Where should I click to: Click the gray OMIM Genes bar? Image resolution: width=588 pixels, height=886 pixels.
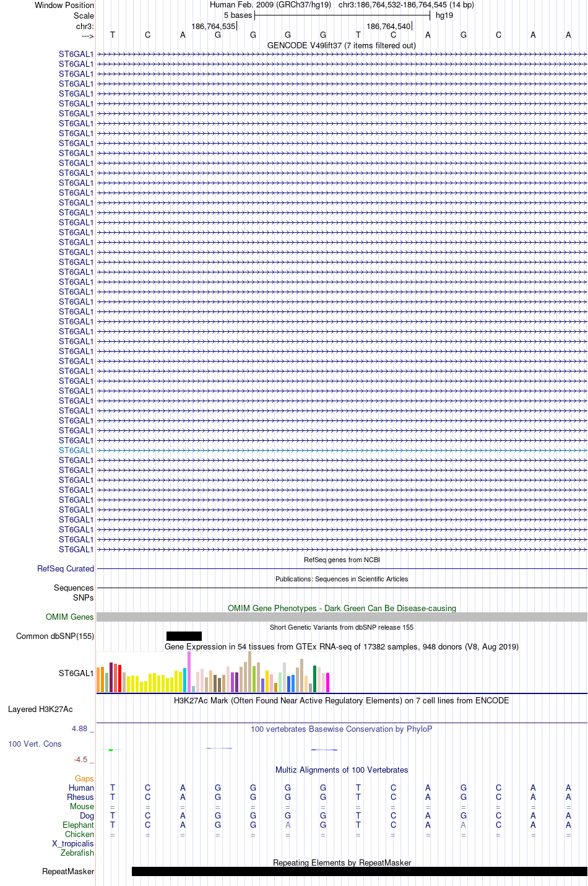[x=342, y=617]
